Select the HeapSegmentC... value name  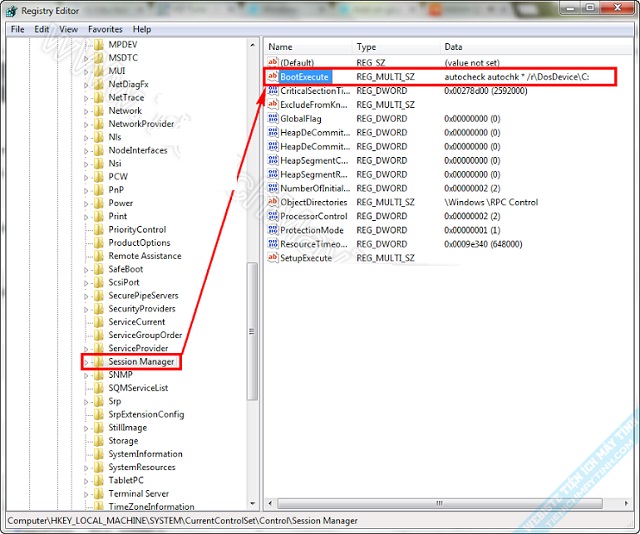[314, 160]
